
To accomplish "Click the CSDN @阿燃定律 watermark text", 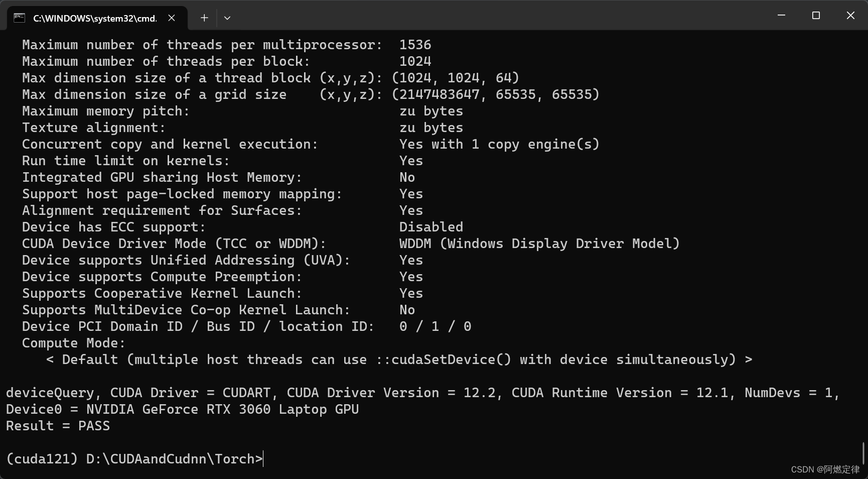I will [x=824, y=469].
